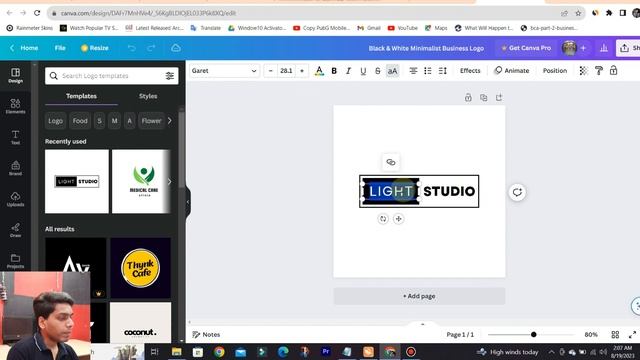Open the grid view icon
This screenshot has width=640, height=360.
pyautogui.click(x=615, y=335)
